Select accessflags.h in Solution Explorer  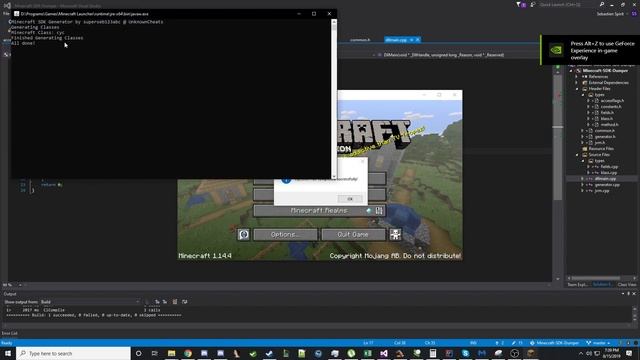612,100
